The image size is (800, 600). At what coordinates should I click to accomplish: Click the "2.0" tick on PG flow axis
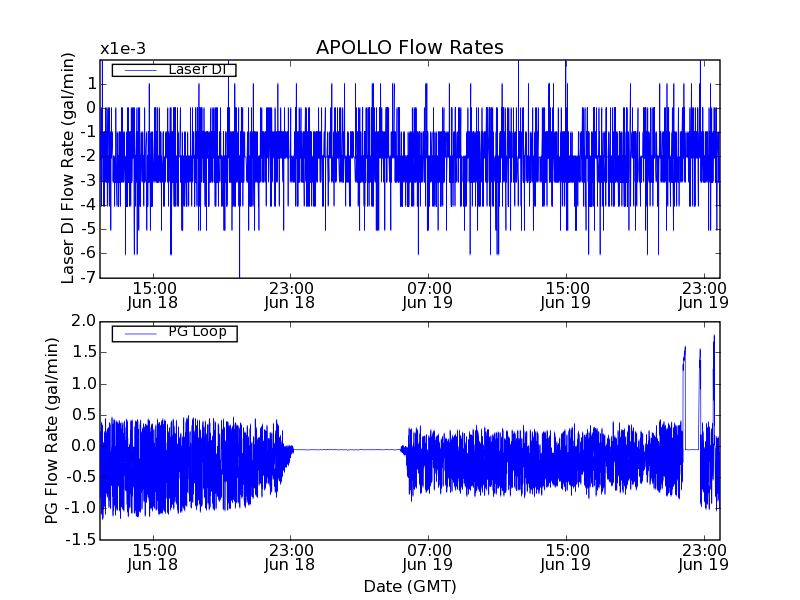tap(84, 321)
